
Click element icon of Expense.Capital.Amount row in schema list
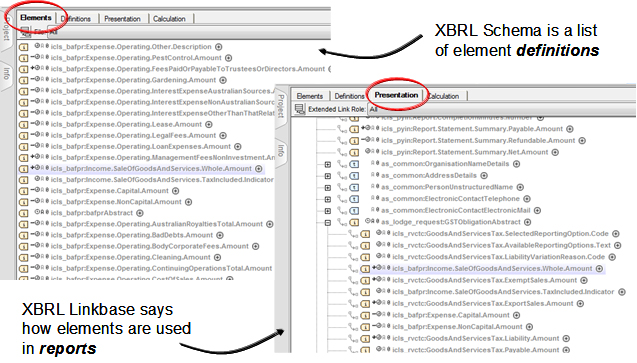pyautogui.click(x=24, y=191)
